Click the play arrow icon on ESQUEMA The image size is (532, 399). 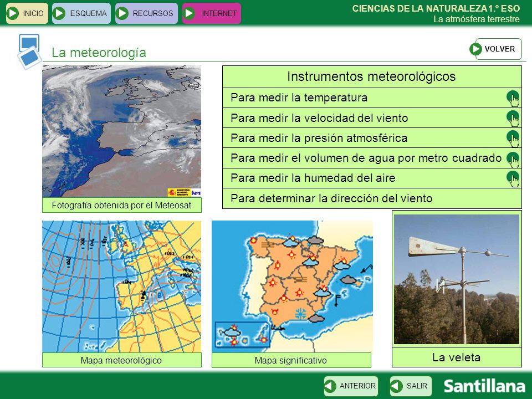click(x=59, y=13)
